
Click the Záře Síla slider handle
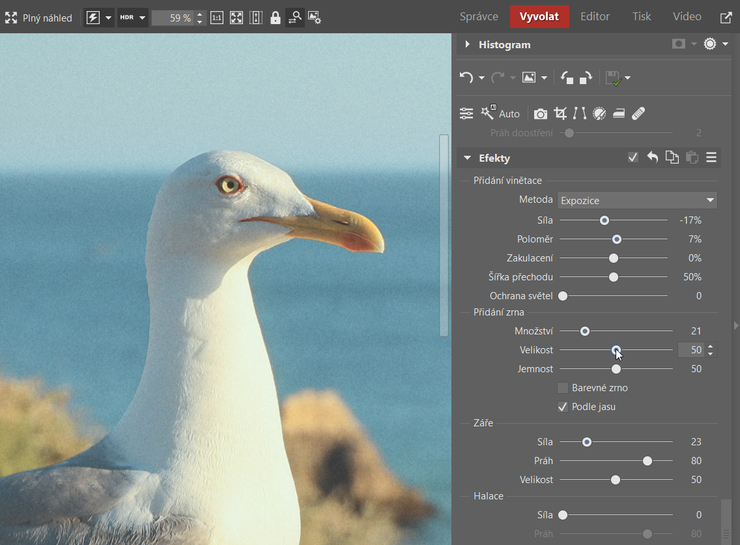[x=587, y=441]
